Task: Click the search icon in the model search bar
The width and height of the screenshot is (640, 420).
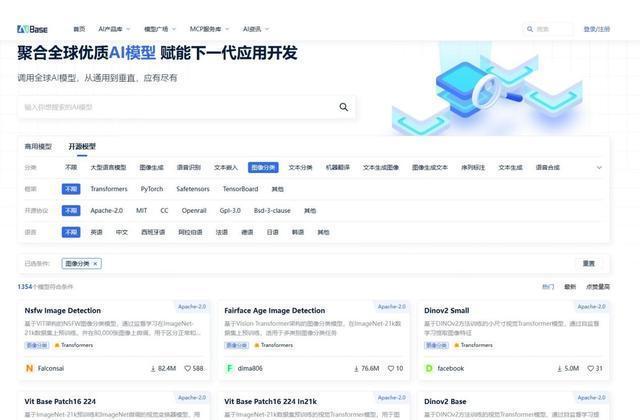Action: coord(344,107)
